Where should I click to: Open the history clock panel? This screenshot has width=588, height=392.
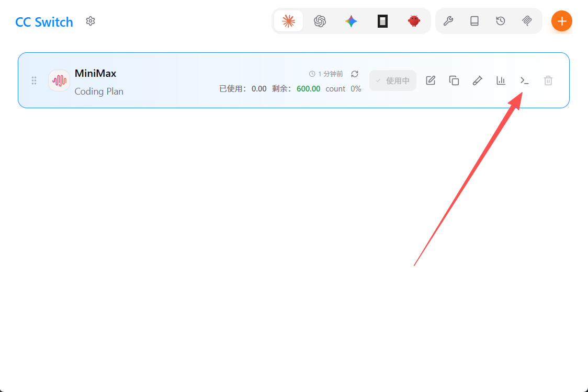click(x=501, y=21)
